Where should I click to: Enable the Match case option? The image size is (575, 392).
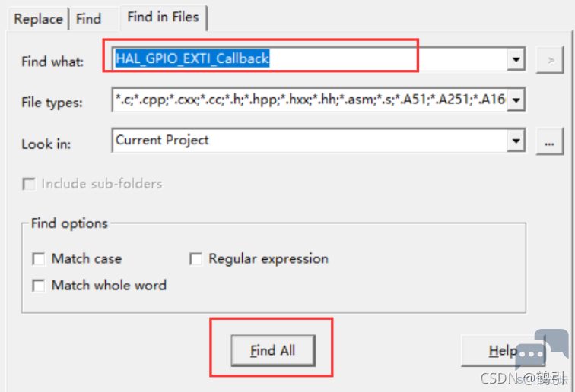[x=39, y=258]
